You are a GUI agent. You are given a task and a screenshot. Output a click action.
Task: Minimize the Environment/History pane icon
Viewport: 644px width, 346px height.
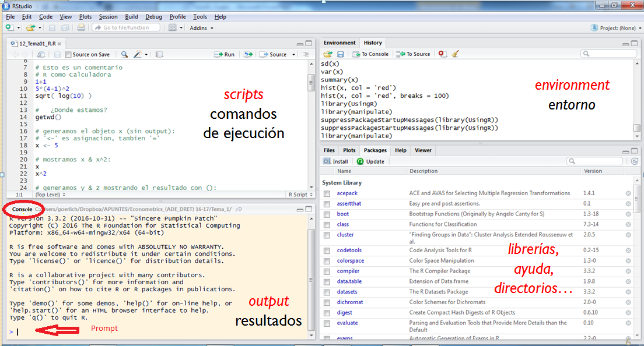(x=625, y=44)
